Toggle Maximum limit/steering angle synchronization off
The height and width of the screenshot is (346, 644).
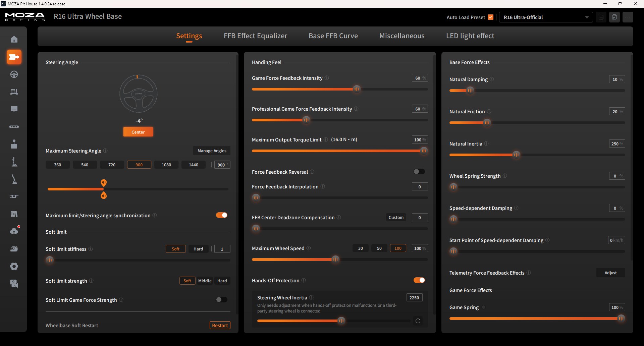(222, 215)
